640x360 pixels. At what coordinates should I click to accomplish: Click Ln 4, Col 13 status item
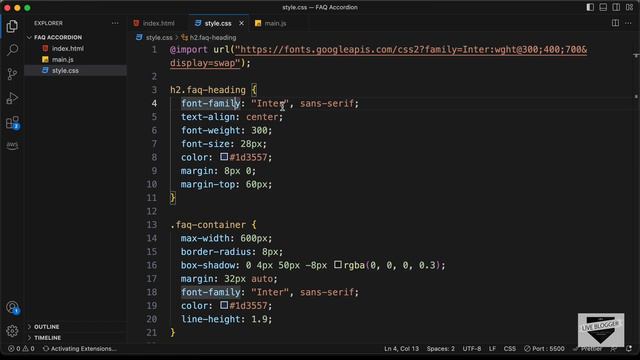click(x=401, y=349)
